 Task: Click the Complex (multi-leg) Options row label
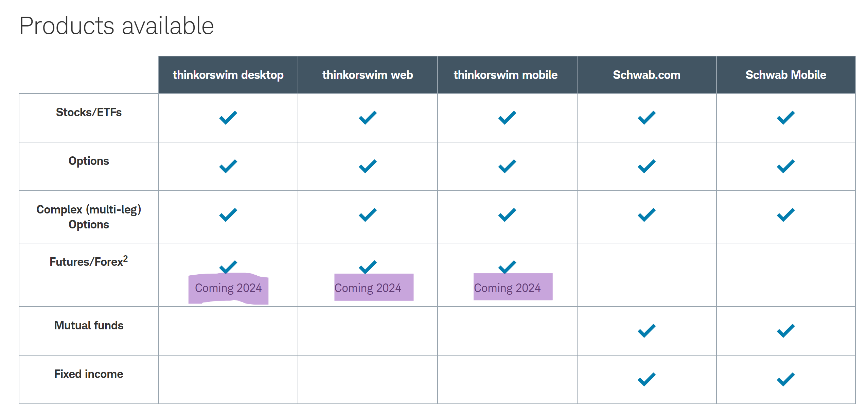coord(89,217)
